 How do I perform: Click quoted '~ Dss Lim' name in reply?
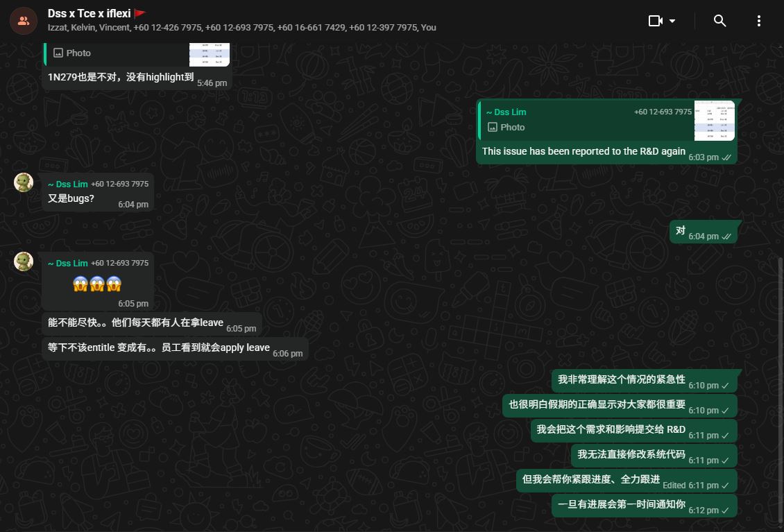tap(506, 112)
